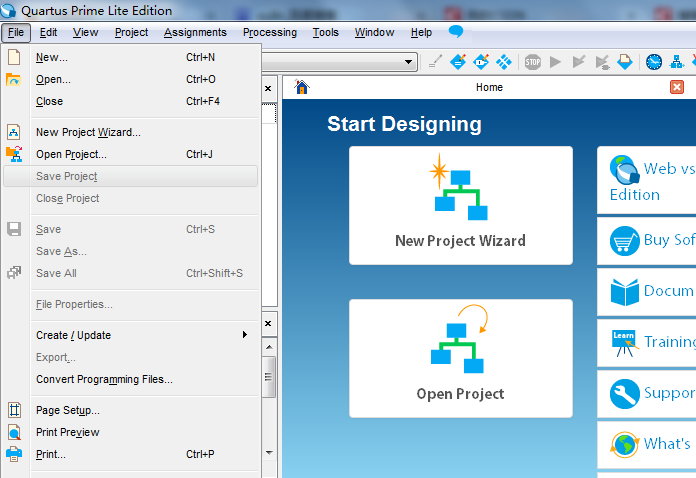
Task: Click the What's New globe icon
Action: 625,444
